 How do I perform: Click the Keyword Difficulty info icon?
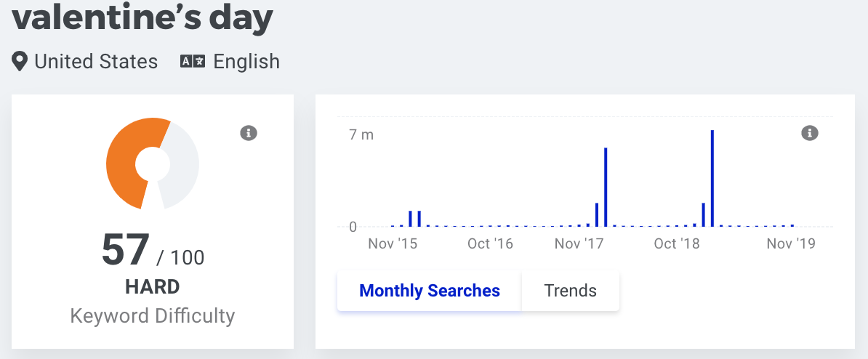pyautogui.click(x=249, y=133)
